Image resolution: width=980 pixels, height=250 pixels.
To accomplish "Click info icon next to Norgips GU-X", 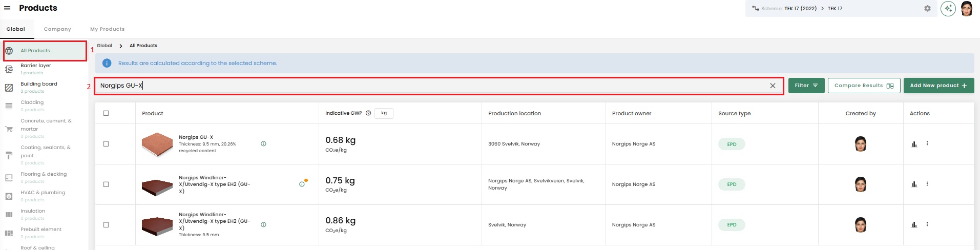I will [263, 144].
